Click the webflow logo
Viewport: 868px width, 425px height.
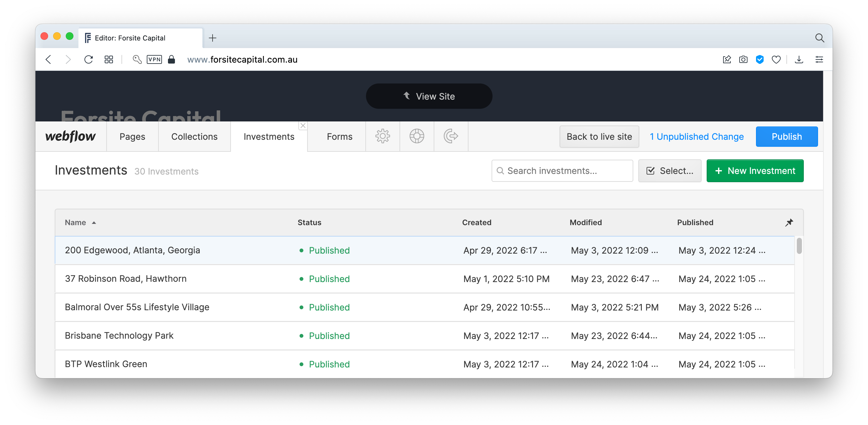pos(71,136)
